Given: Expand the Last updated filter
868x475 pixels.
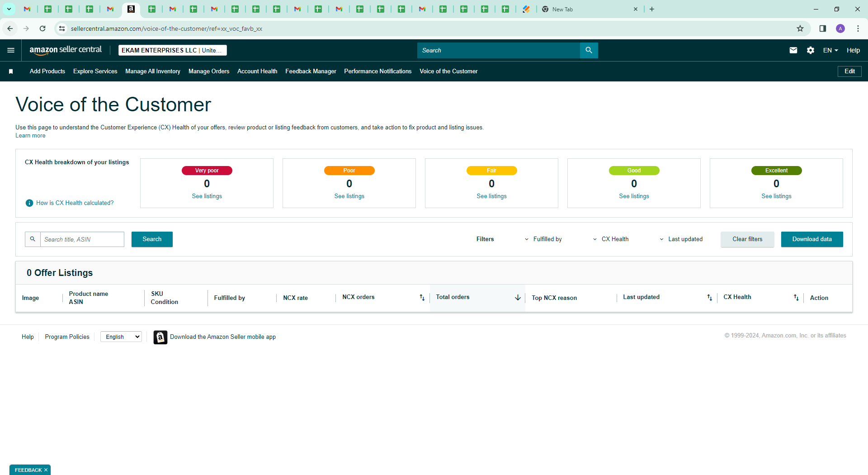Looking at the screenshot, I should pos(681,239).
